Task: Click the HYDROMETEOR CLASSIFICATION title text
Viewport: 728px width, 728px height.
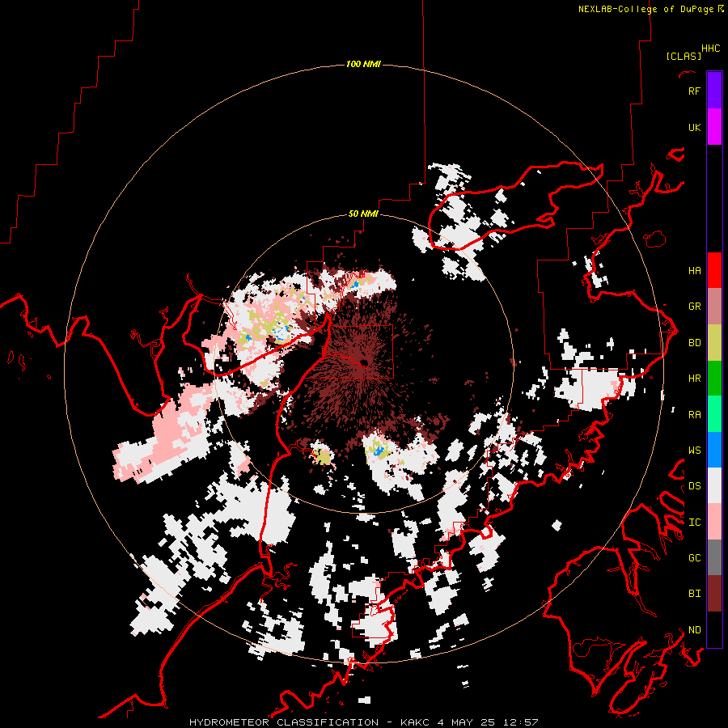Action: pos(284,722)
